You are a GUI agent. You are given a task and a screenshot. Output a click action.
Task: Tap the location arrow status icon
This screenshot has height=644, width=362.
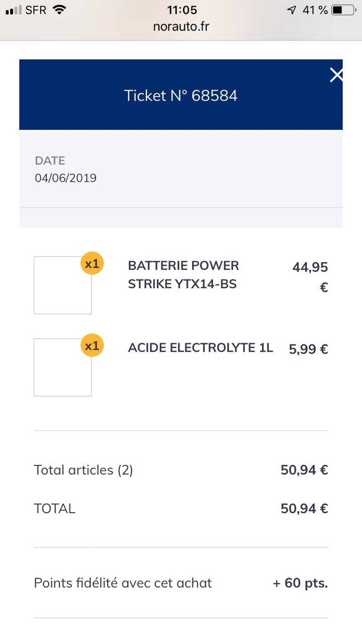[x=292, y=10]
